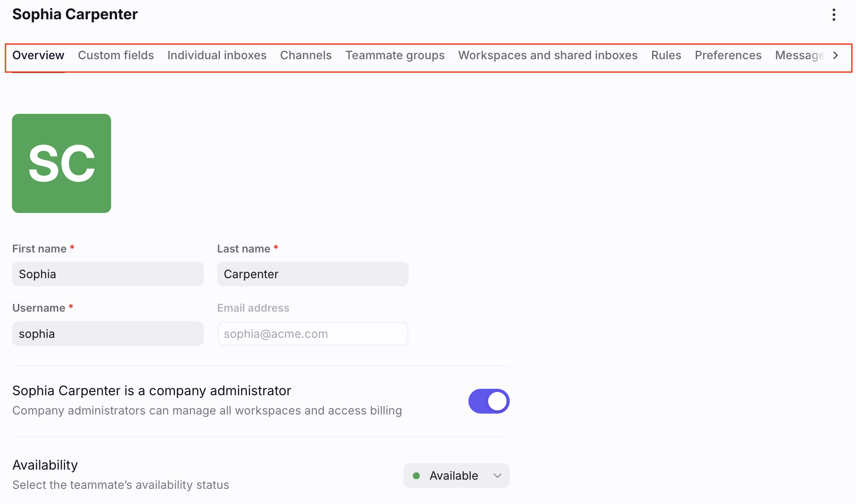Click the right chevron to scroll tabs
856x504 pixels.
[x=835, y=56]
